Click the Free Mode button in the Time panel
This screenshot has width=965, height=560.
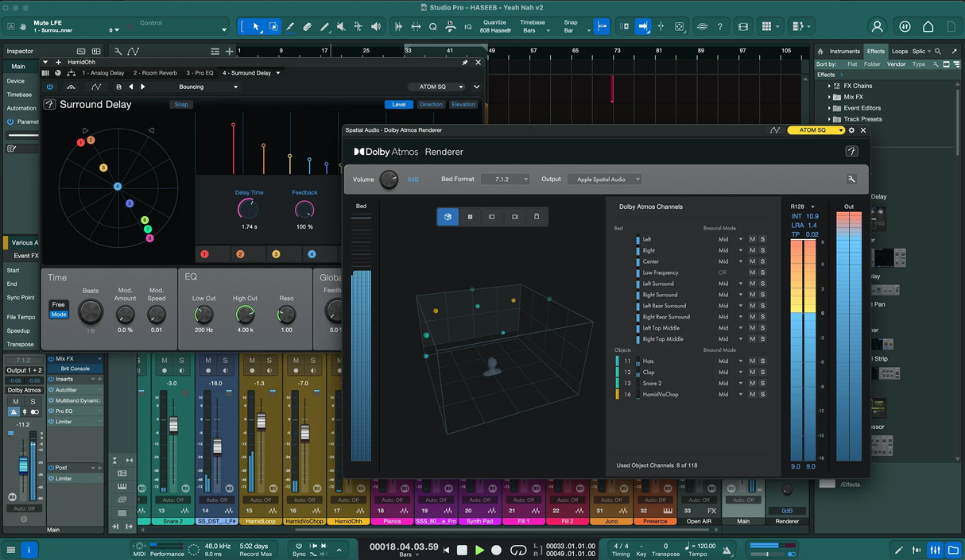59,310
